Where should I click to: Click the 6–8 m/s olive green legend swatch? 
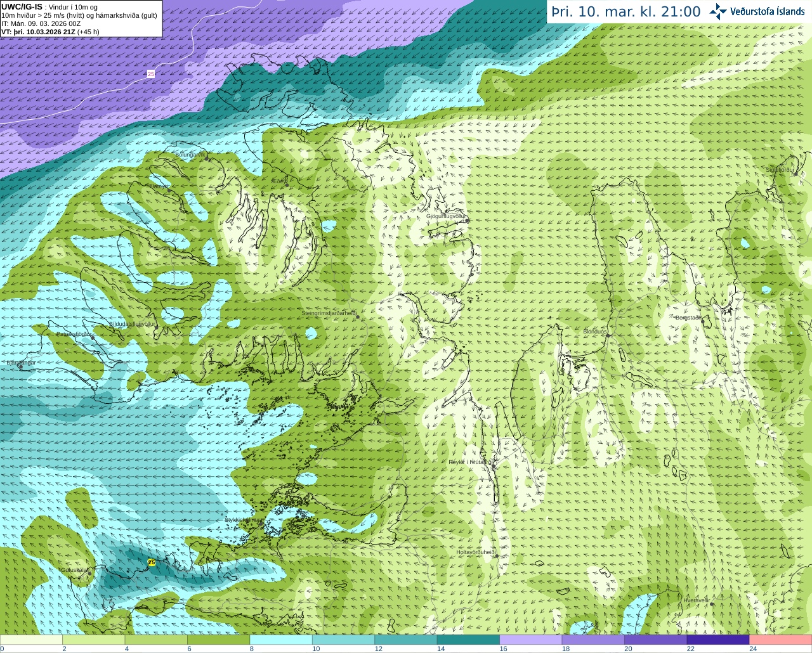(x=218, y=640)
